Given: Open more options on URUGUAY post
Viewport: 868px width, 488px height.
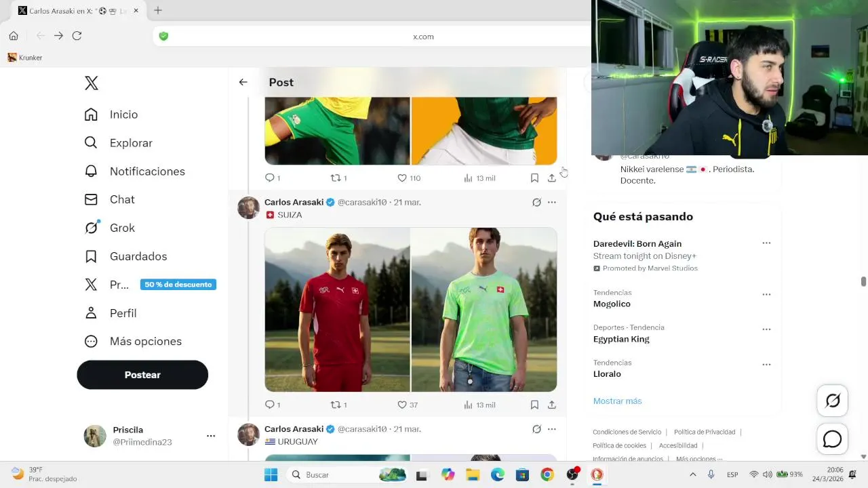Looking at the screenshot, I should [552, 429].
